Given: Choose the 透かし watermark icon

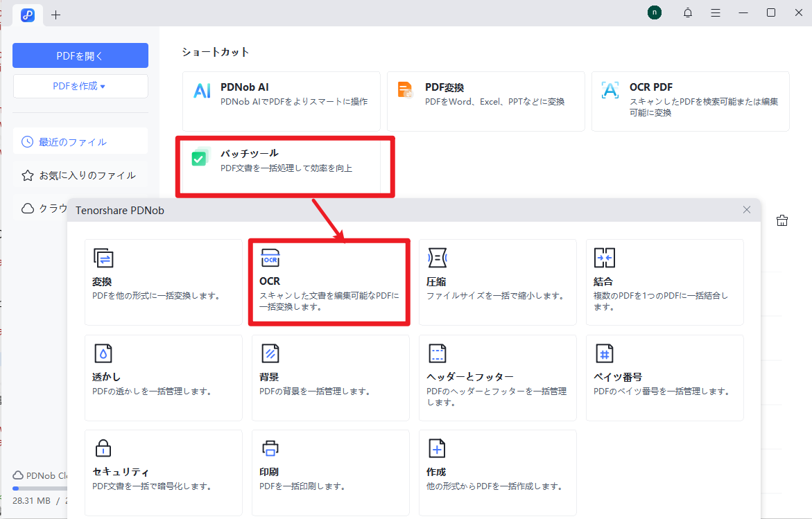Looking at the screenshot, I should click(103, 353).
